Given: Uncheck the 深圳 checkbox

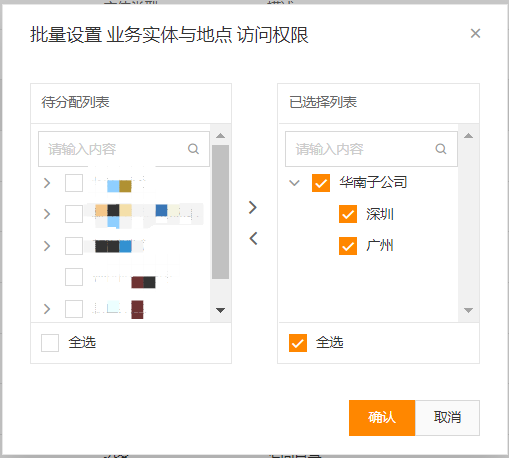Looking at the screenshot, I should (348, 214).
